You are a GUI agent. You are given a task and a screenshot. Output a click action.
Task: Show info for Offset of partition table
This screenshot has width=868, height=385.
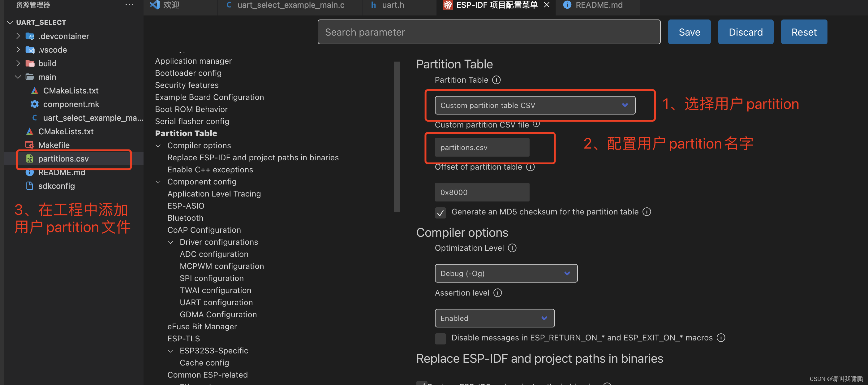531,167
